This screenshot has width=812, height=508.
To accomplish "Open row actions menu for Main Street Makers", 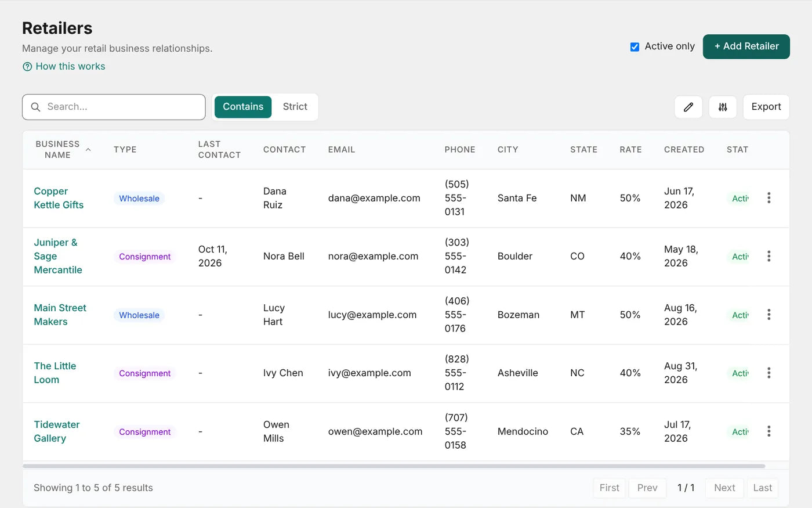I will (768, 315).
